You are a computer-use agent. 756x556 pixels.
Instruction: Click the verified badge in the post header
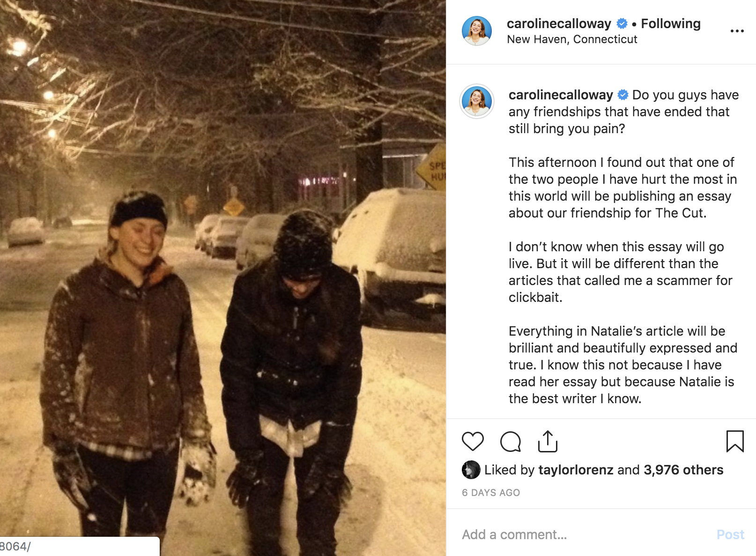[x=622, y=23]
